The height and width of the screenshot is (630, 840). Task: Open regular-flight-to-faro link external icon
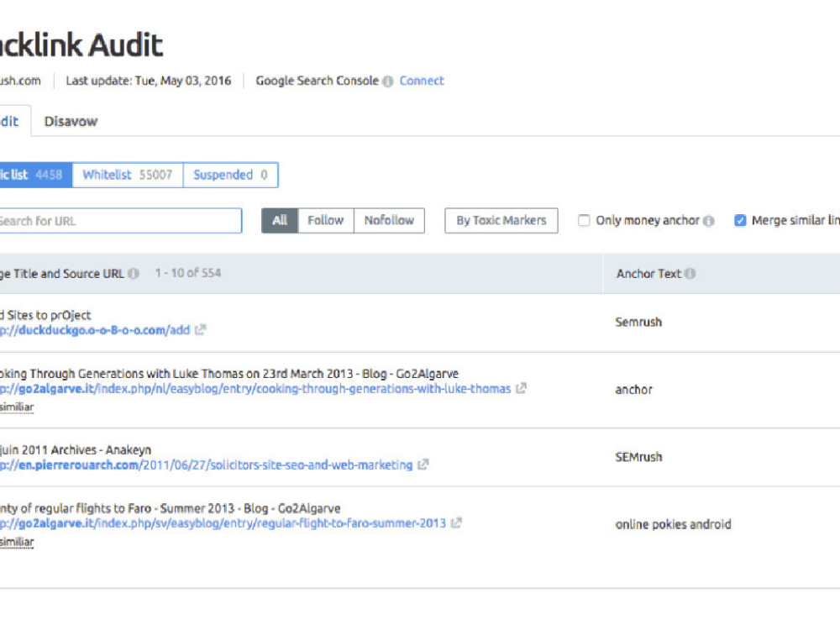pos(456,522)
